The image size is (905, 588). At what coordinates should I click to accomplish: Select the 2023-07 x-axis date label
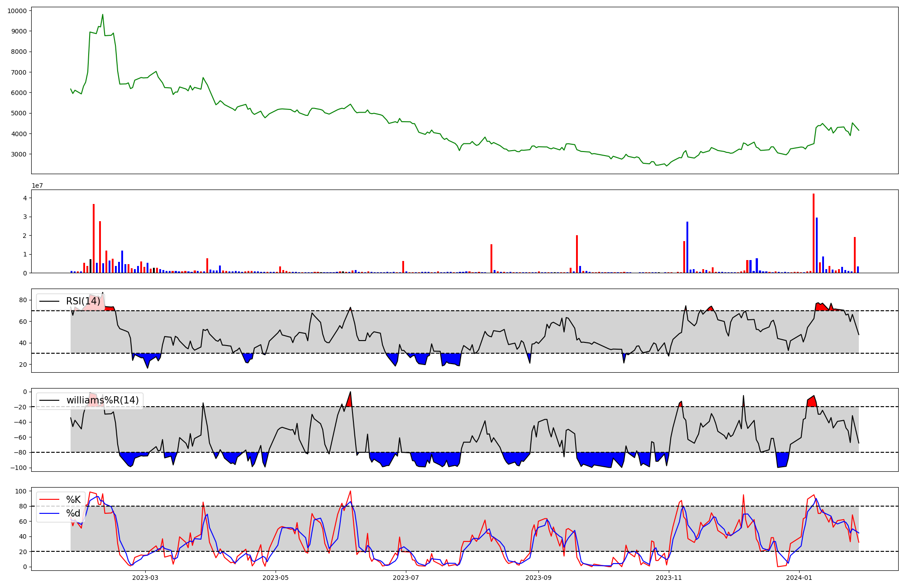coord(406,578)
